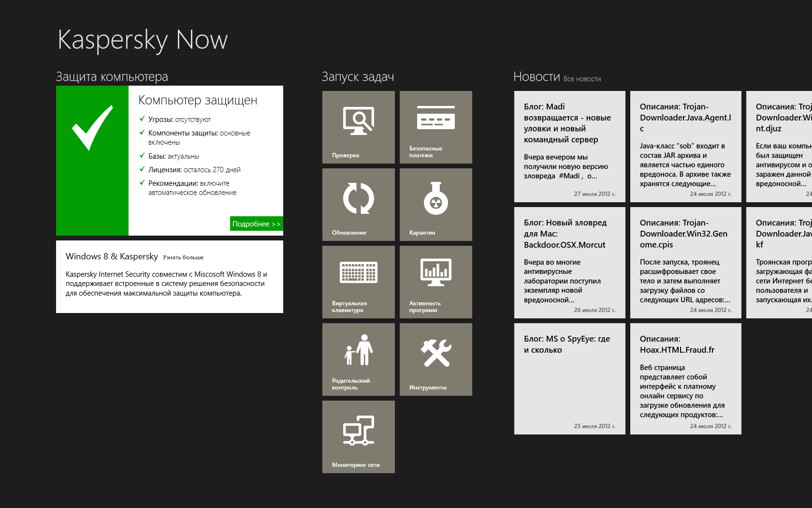Screen dimensions: 812x508
Task: Click the Подробнее >> details button
Action: point(256,224)
